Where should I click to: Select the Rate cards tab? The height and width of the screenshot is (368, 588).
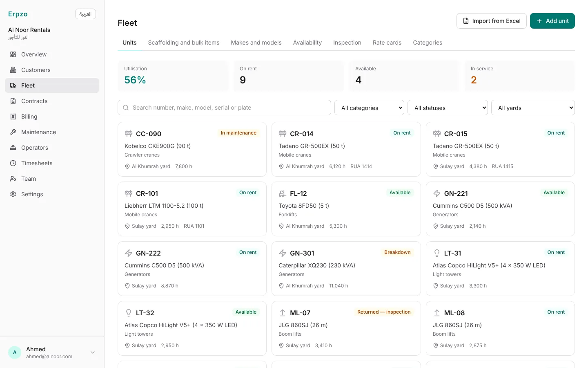[x=387, y=43]
